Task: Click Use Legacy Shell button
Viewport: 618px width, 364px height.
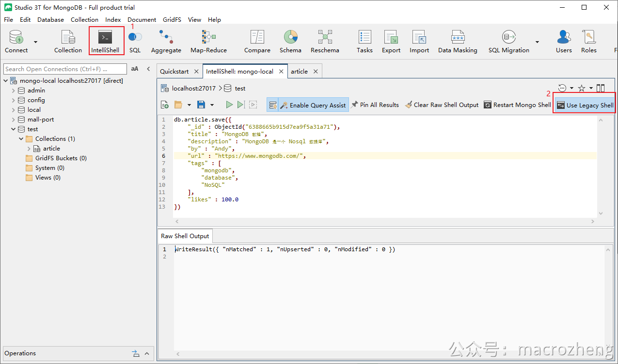Action: pyautogui.click(x=585, y=105)
